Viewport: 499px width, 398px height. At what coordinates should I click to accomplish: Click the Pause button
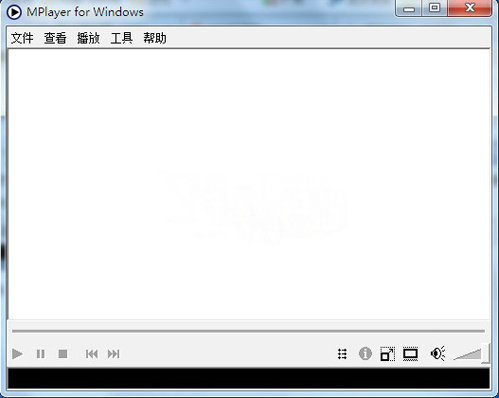pyautogui.click(x=40, y=354)
